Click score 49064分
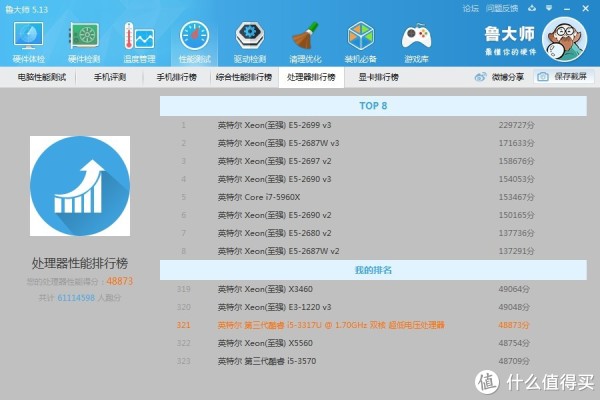The width and height of the screenshot is (600, 400). click(x=514, y=289)
